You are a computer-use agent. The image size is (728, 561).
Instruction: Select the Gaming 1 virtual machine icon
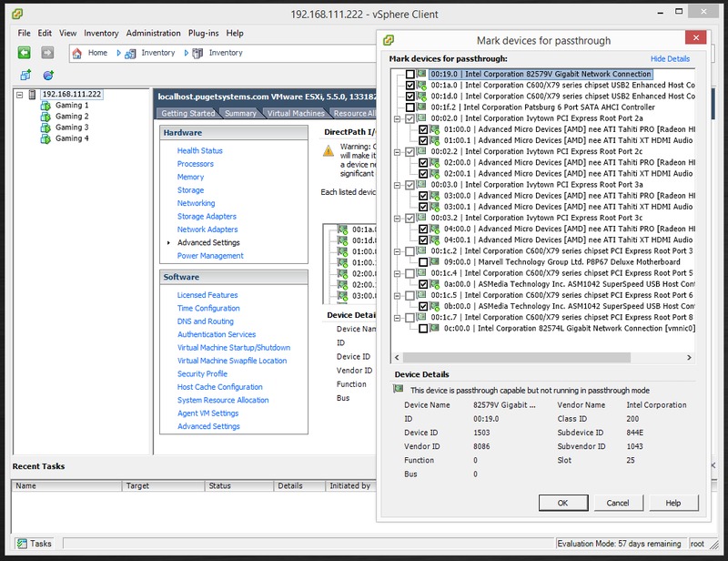point(45,106)
